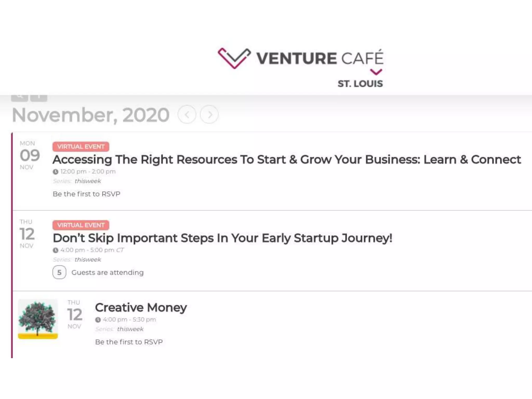Open thisweek series for Nov 09 event
This screenshot has width=532, height=399.
pyautogui.click(x=88, y=181)
